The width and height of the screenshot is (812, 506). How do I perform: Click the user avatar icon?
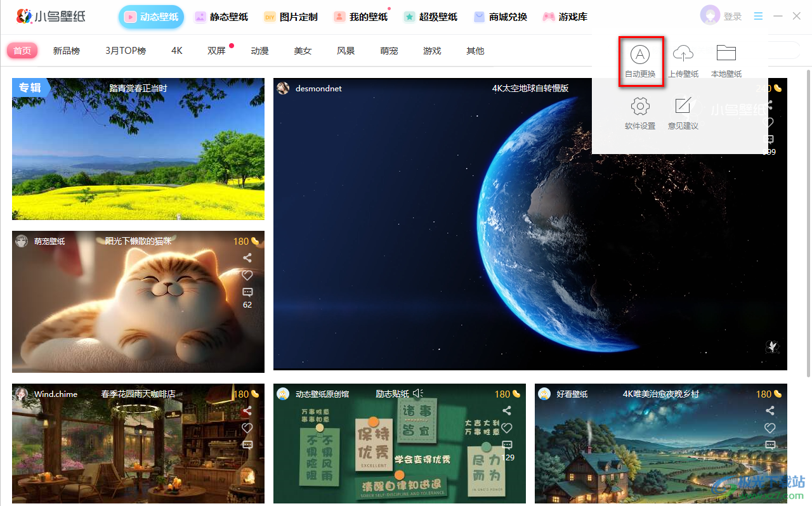coord(710,16)
